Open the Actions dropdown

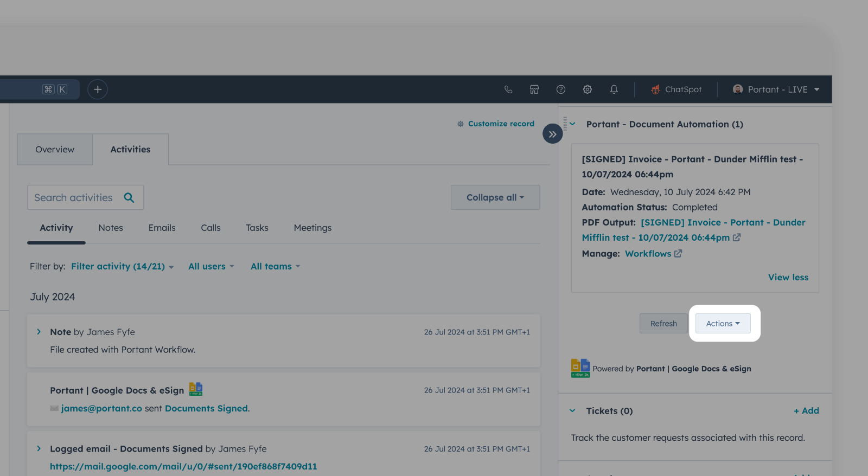(x=723, y=324)
